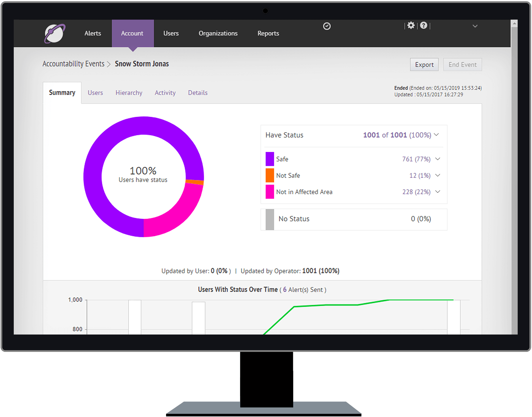This screenshot has width=532, height=417.
Task: Click the orange Not Safe color swatch
Action: [270, 175]
